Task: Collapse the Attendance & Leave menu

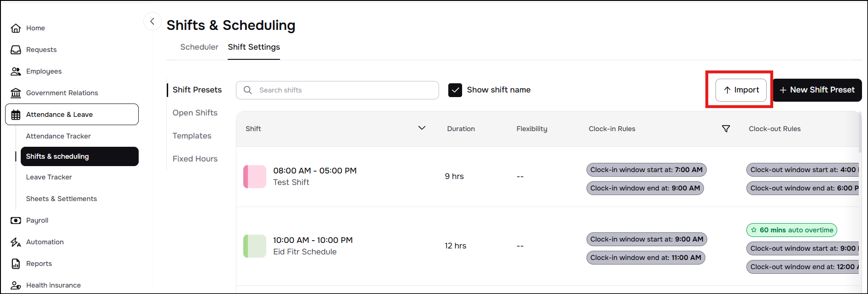Action: 72,115
